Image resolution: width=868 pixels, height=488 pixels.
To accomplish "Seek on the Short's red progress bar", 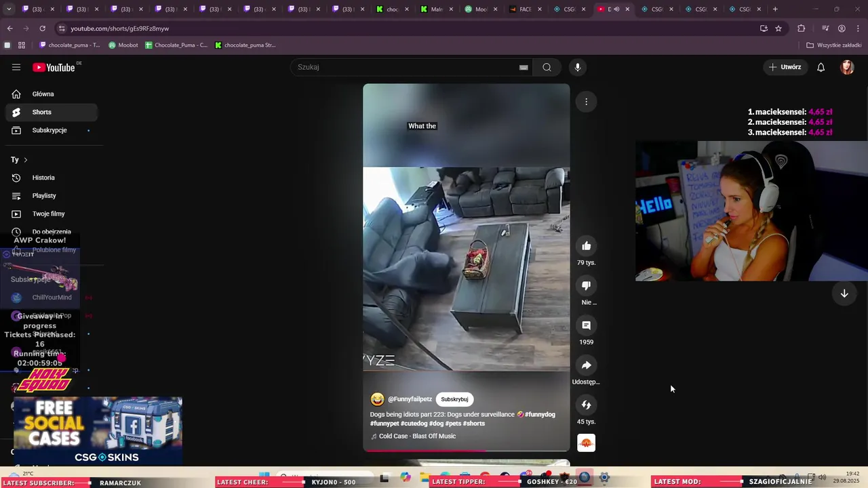I will pyautogui.click(x=467, y=450).
